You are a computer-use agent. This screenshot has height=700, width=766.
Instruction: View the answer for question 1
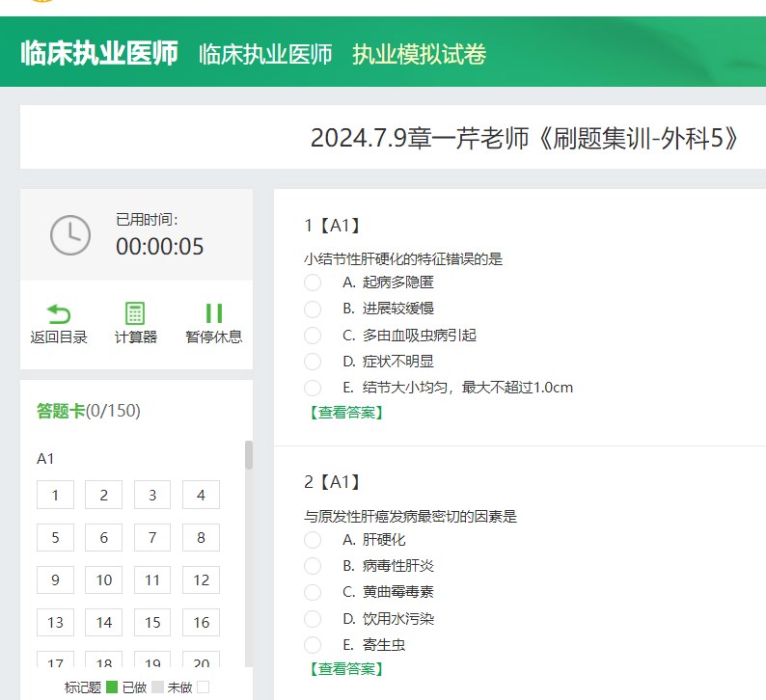[346, 413]
